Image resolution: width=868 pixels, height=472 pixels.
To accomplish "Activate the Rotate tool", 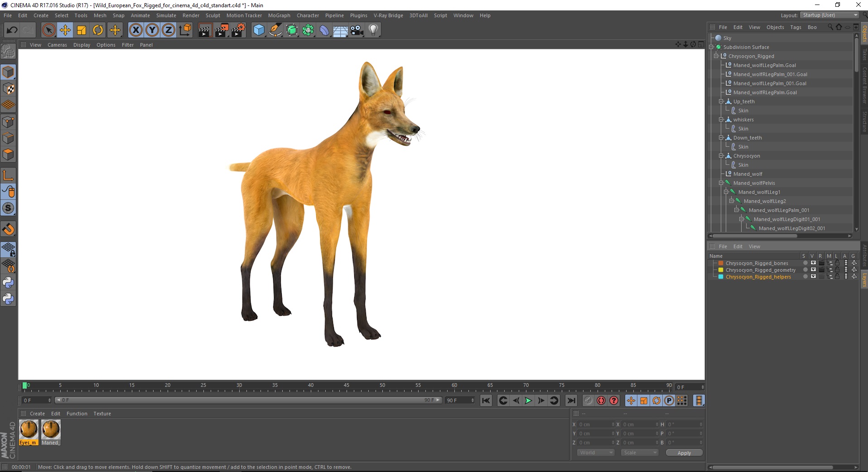I will coord(98,30).
